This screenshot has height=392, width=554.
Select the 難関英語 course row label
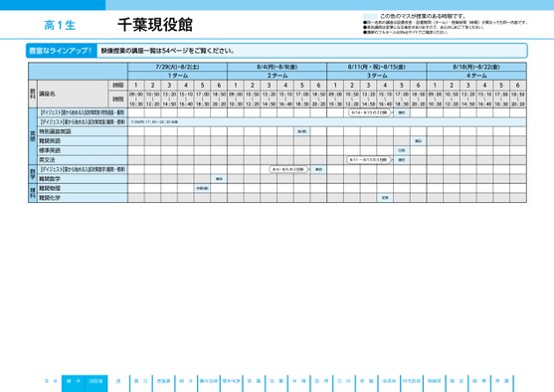[83, 141]
